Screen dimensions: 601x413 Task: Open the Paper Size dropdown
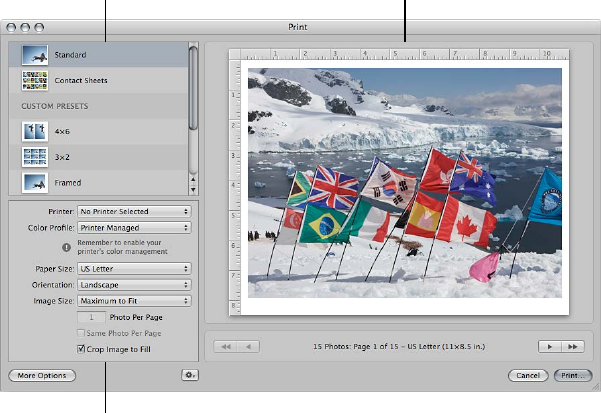pyautogui.click(x=134, y=269)
